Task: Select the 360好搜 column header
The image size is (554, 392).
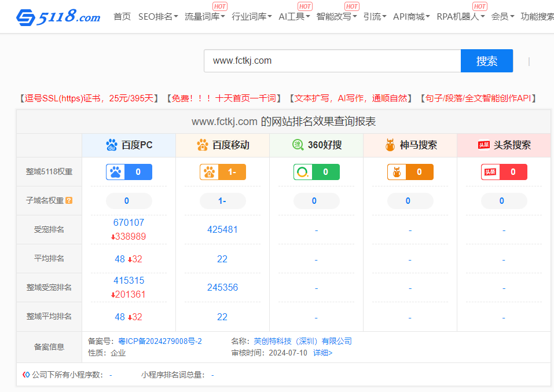Action: (x=317, y=145)
